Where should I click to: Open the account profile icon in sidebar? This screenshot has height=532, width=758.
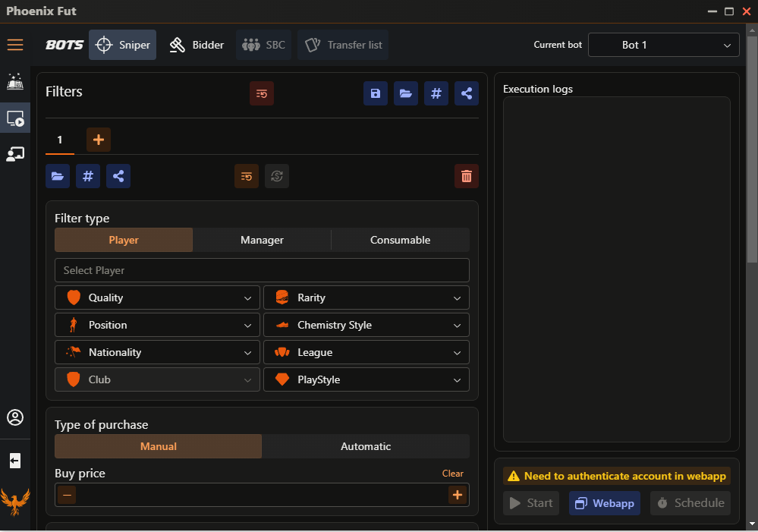15,417
